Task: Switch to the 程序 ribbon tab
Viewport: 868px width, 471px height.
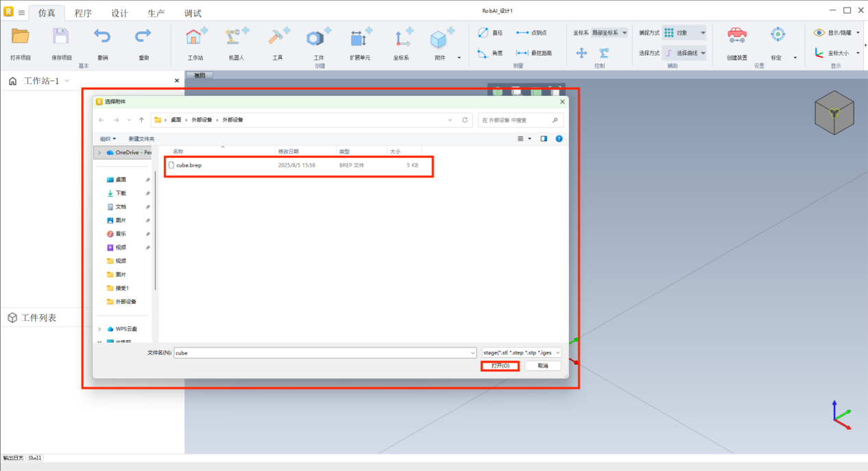Action: (83, 13)
